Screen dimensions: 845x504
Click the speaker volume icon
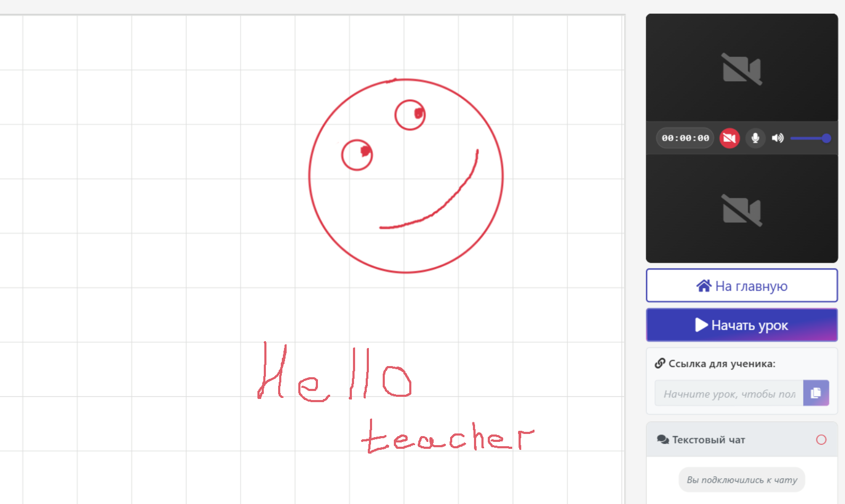click(778, 138)
